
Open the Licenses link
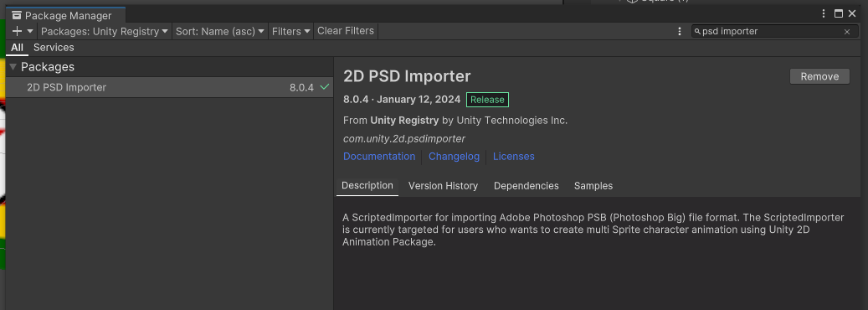(x=514, y=157)
